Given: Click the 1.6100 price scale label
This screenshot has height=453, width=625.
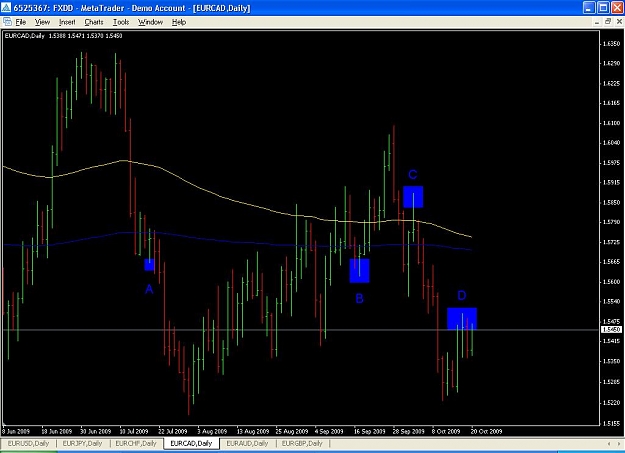Looking at the screenshot, I should [x=611, y=123].
